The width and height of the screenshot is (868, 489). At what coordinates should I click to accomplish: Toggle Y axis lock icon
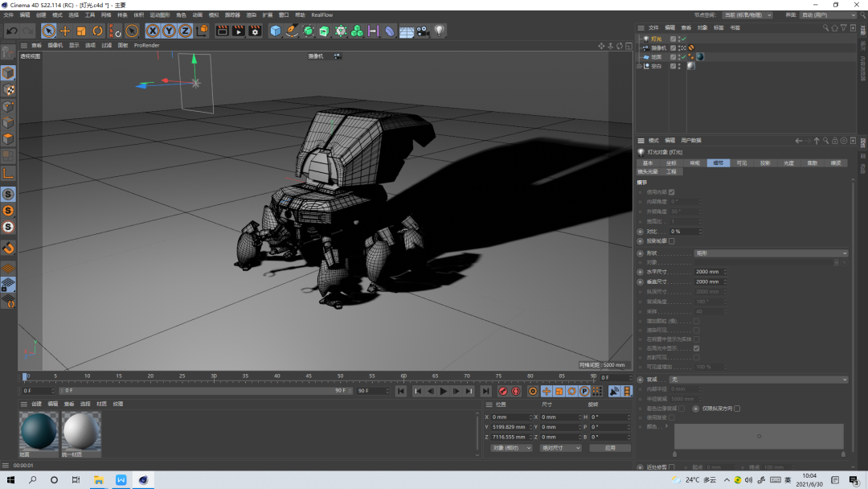169,31
